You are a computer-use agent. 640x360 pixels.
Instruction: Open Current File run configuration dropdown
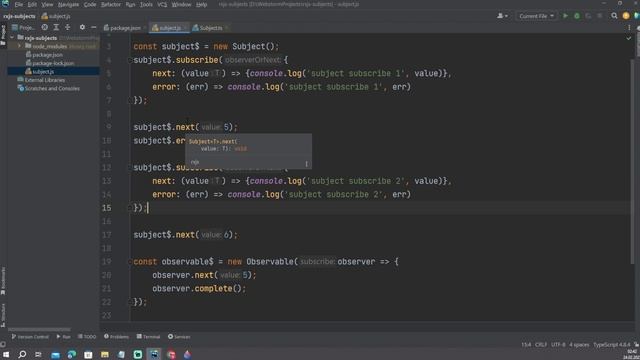(536, 16)
